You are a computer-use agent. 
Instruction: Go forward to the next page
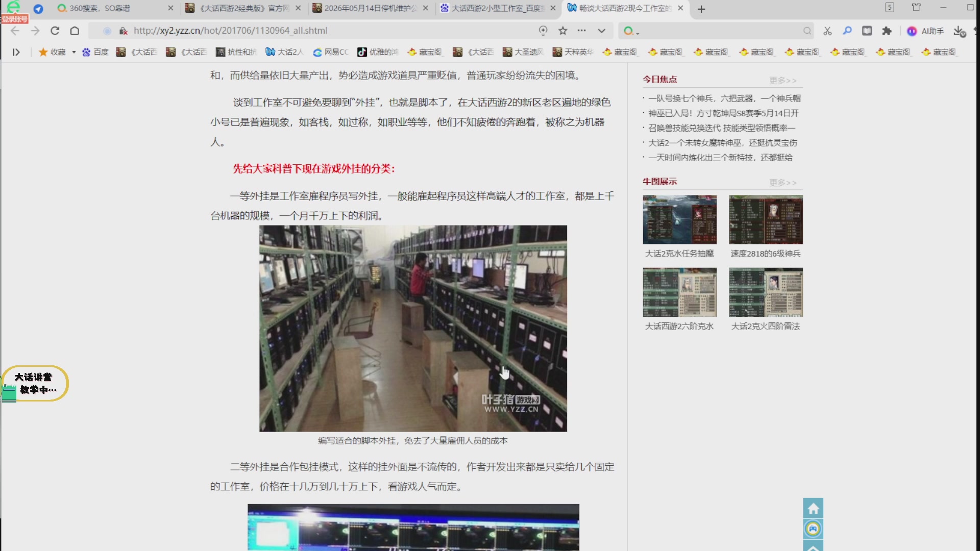[x=35, y=31]
